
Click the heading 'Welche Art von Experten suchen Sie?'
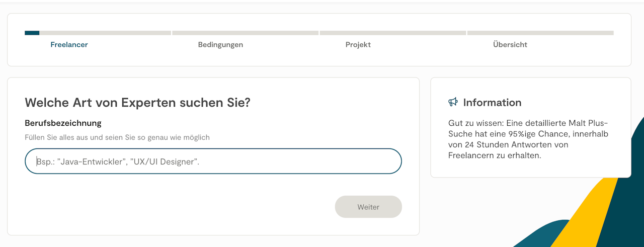pyautogui.click(x=137, y=103)
